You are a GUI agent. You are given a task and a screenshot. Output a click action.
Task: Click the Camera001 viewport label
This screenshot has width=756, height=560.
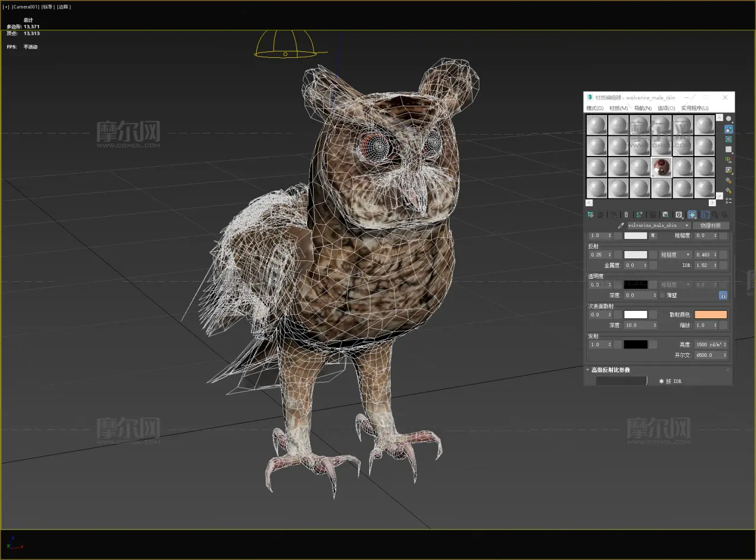pos(25,6)
